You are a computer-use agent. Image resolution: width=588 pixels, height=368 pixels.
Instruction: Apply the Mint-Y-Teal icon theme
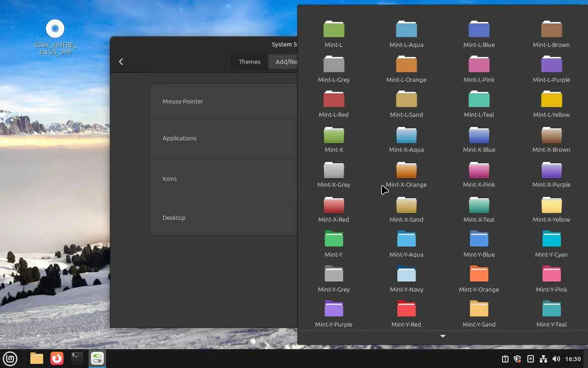551,314
